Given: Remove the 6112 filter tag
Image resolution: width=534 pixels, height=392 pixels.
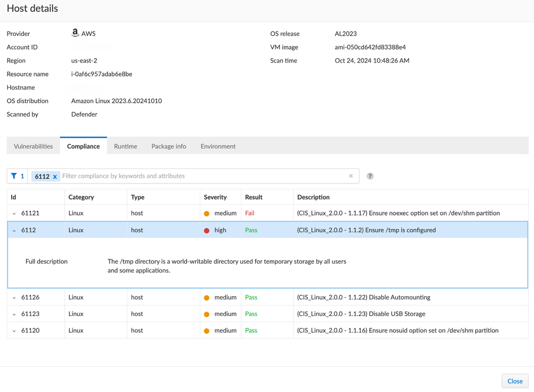Looking at the screenshot, I should (x=55, y=176).
